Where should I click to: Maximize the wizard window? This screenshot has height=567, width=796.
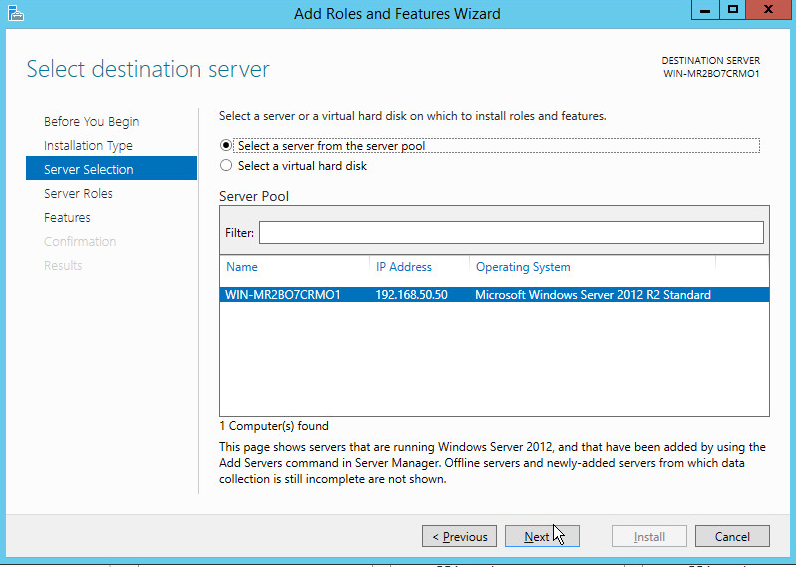pyautogui.click(x=733, y=10)
